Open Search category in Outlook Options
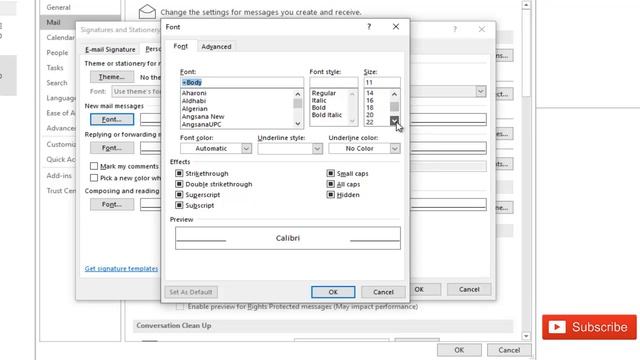 coord(57,83)
